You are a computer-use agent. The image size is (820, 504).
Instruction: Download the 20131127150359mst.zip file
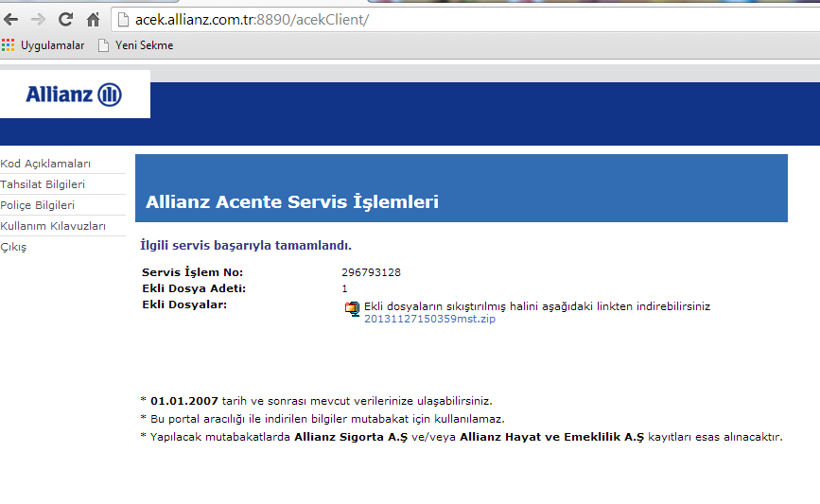click(429, 320)
